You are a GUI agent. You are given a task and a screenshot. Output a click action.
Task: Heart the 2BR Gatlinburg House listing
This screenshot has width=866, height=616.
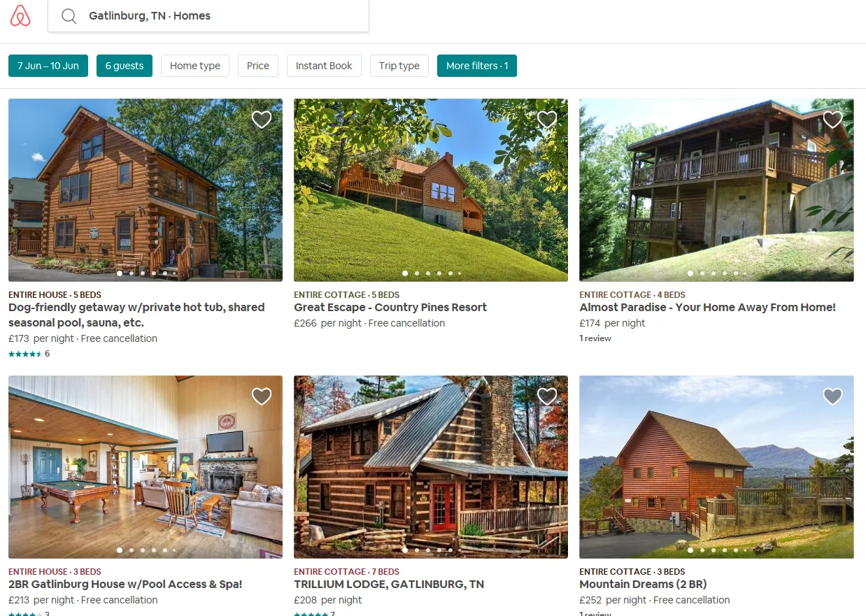click(262, 396)
